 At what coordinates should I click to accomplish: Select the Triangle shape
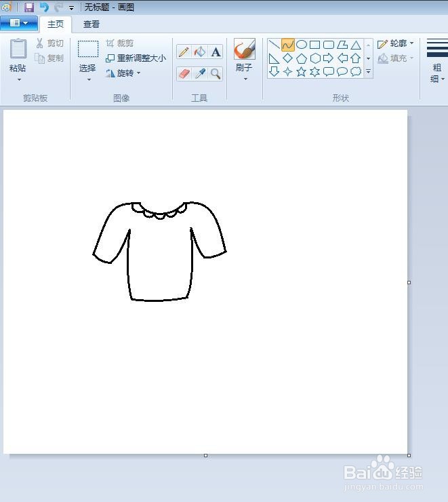[x=356, y=45]
